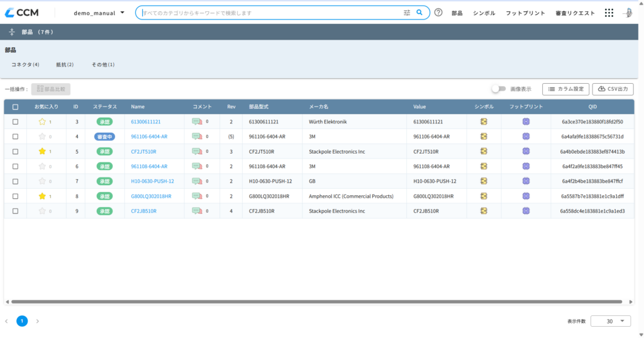Check the select-all header checkbox
Viewport: 644px width, 338px height.
point(15,107)
